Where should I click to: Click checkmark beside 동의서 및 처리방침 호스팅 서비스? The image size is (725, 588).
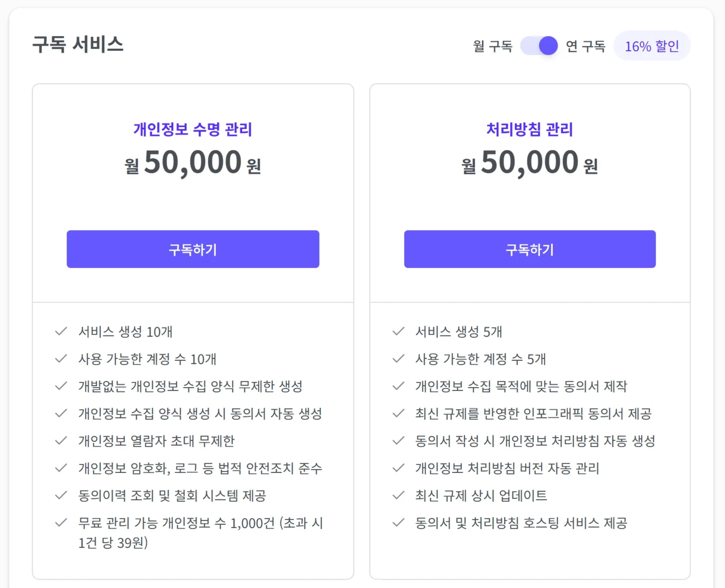[x=398, y=523]
